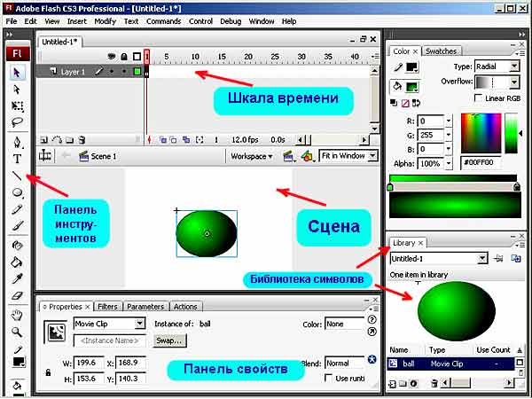Toggle Layer 1 visibility dot
The width and height of the screenshot is (532, 399).
click(112, 71)
